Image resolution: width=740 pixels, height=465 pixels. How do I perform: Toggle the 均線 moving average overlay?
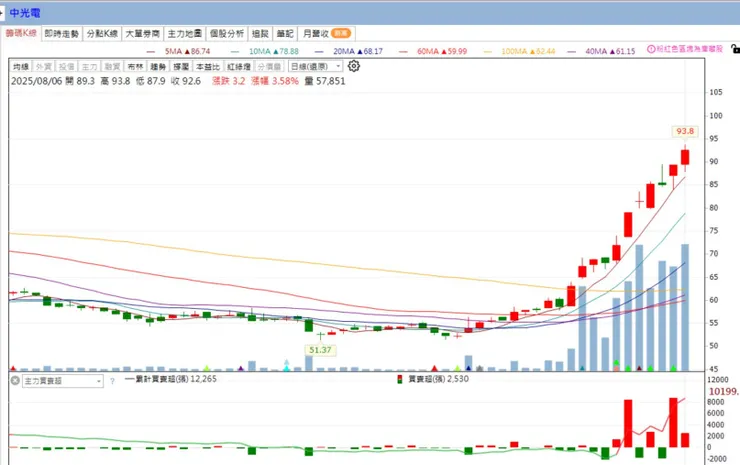(21, 67)
